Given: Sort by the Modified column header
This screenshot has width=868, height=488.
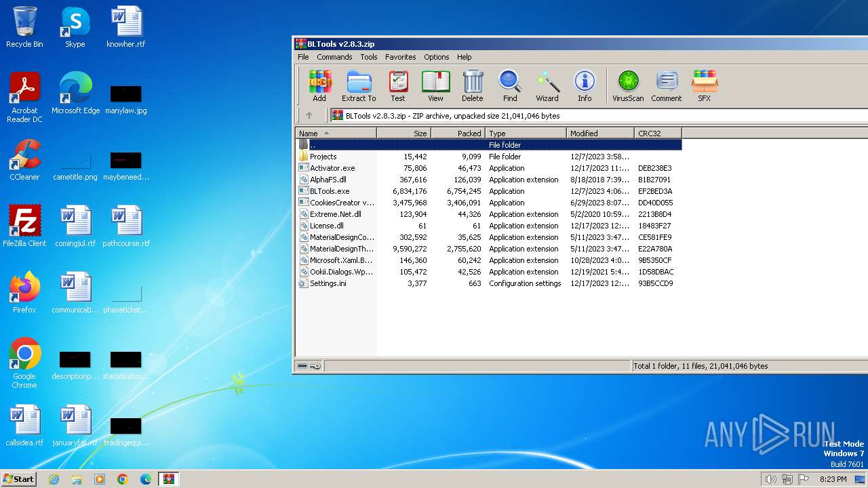Looking at the screenshot, I should (x=601, y=134).
